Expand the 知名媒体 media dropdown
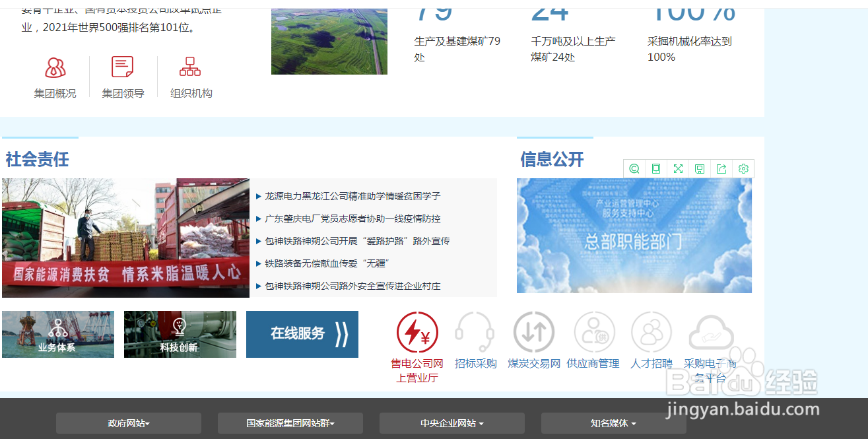The width and height of the screenshot is (868, 439). click(x=613, y=423)
